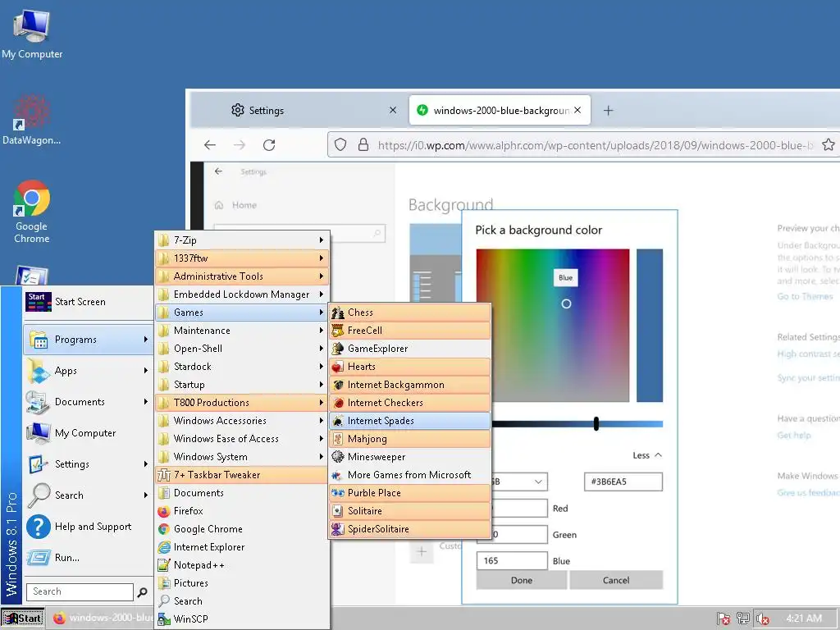Click the Firefox address bar URL
Viewport: 840px width, 630px height.
(596, 145)
